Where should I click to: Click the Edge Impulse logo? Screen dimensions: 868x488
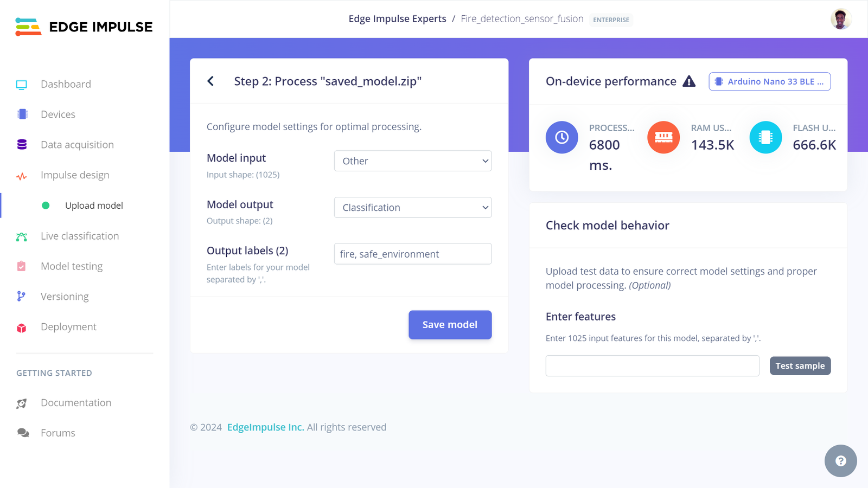(84, 27)
